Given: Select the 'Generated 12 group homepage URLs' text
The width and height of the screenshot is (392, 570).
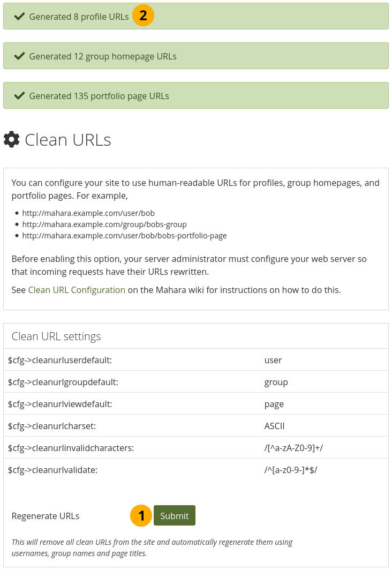Looking at the screenshot, I should (103, 56).
